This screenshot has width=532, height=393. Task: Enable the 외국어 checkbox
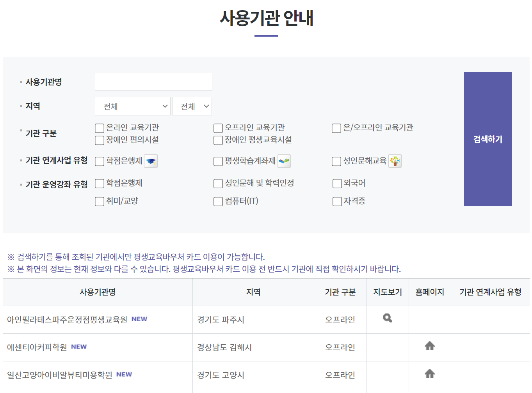[x=337, y=183]
